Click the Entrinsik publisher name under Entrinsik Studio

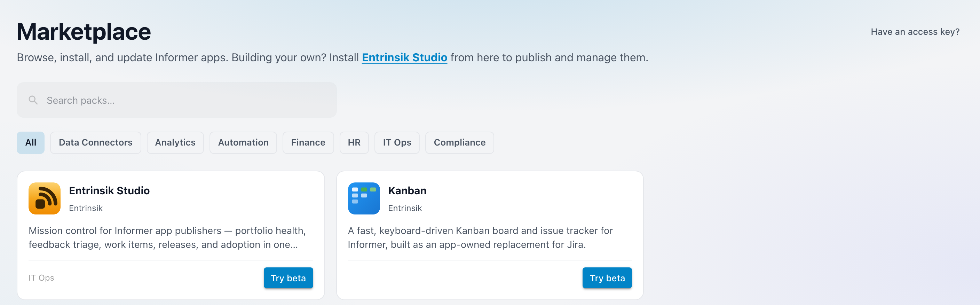point(86,208)
